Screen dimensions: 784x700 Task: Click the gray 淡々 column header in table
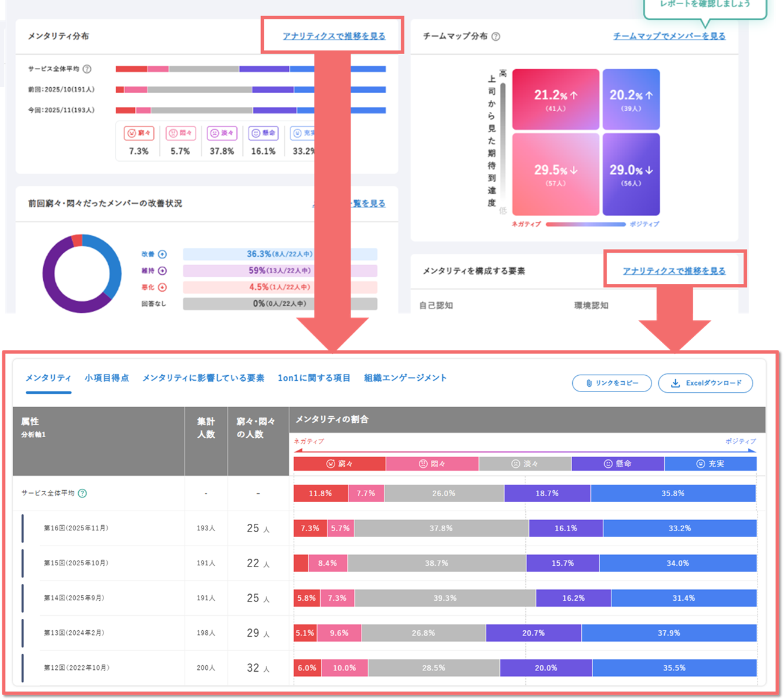[x=525, y=464]
